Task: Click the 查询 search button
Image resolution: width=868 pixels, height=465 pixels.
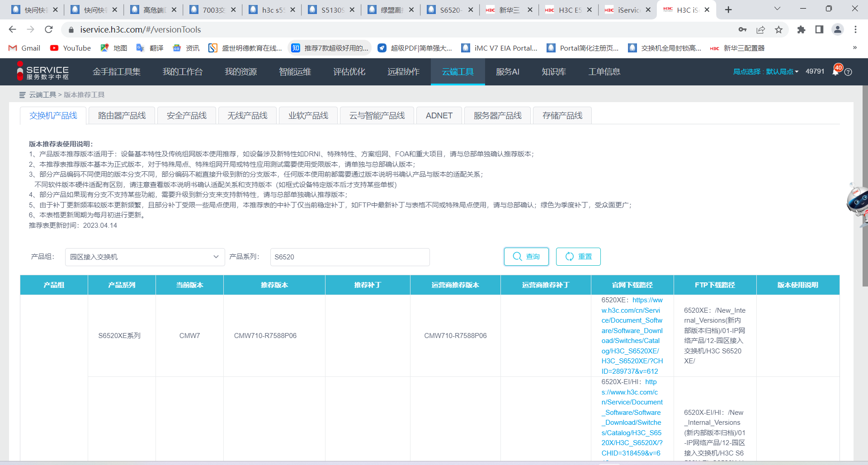Action: click(x=526, y=257)
